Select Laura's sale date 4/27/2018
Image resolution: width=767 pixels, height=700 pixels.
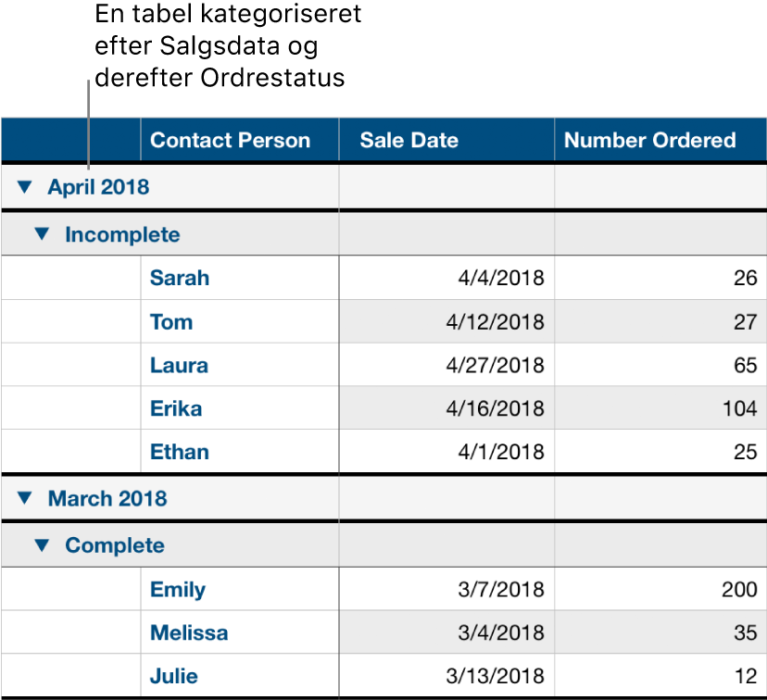click(495, 366)
